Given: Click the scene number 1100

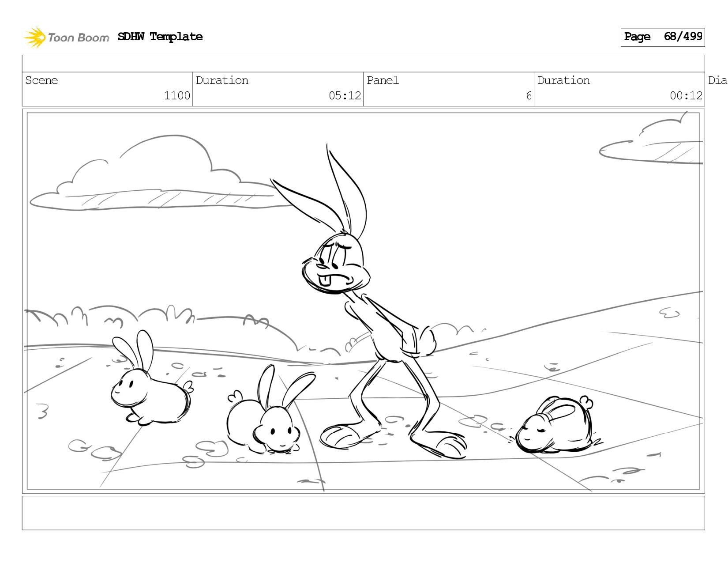Looking at the screenshot, I should pos(177,96).
